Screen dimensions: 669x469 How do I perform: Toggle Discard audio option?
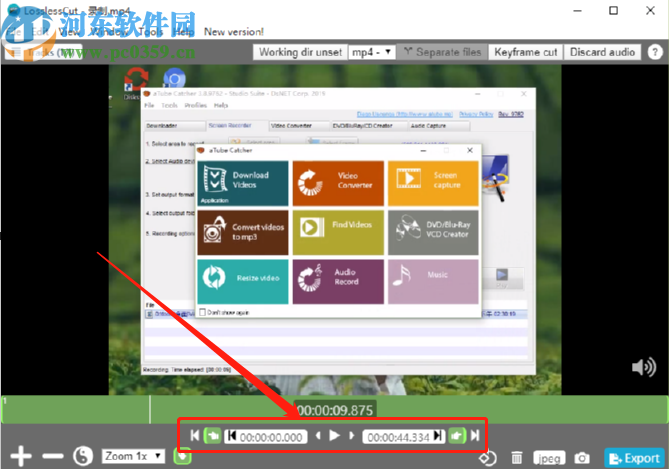[x=602, y=52]
